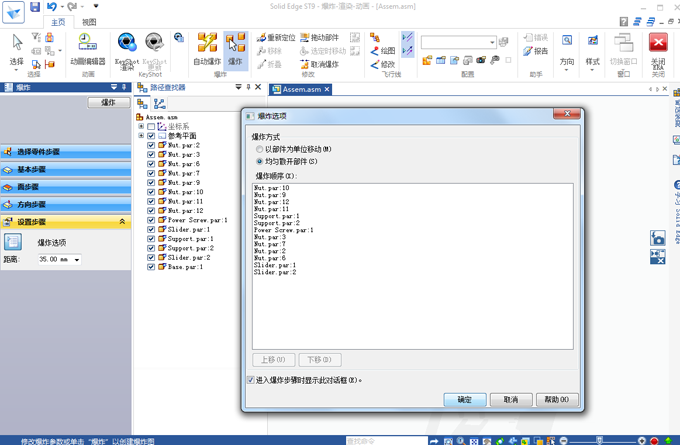Click the 爆炸选项 icon in the step panel
Screen dimensions: 680x445
pos(13,242)
